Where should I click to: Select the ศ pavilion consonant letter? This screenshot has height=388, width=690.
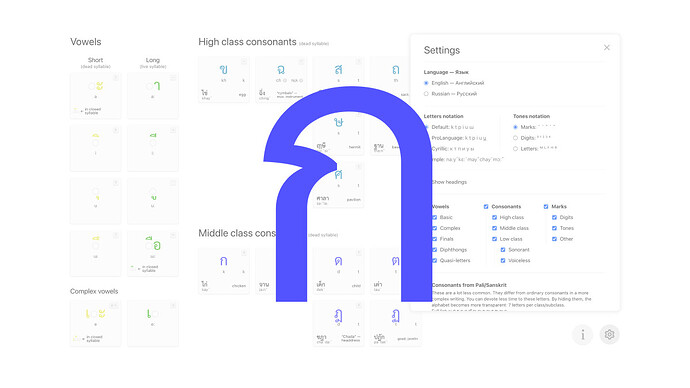[338, 175]
